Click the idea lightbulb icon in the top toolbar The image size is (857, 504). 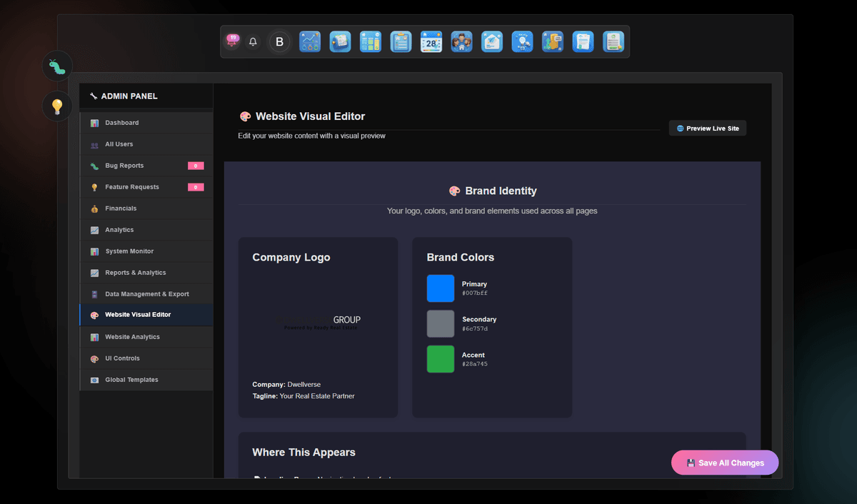point(522,41)
